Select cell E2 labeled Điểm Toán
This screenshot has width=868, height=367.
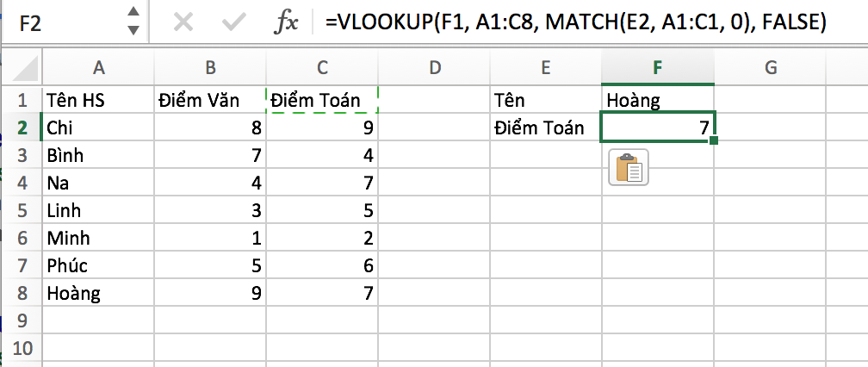click(x=545, y=128)
